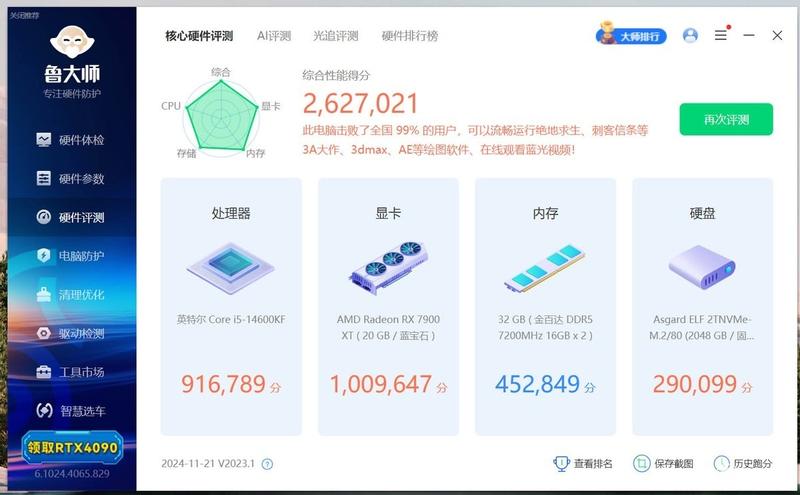Click the date 2024-11-21 V2023.1 text
800x495 pixels.
(x=208, y=463)
